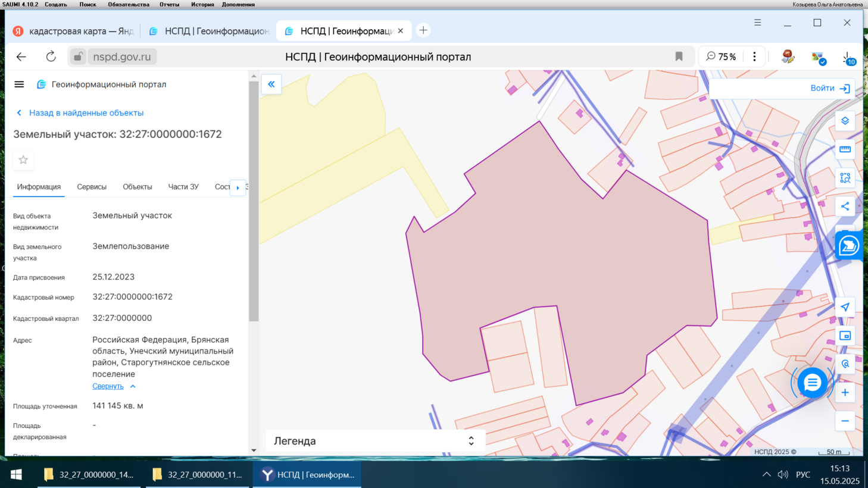Close the active НСПД browser tab
Screen dimensions: 868x488
[401, 31]
